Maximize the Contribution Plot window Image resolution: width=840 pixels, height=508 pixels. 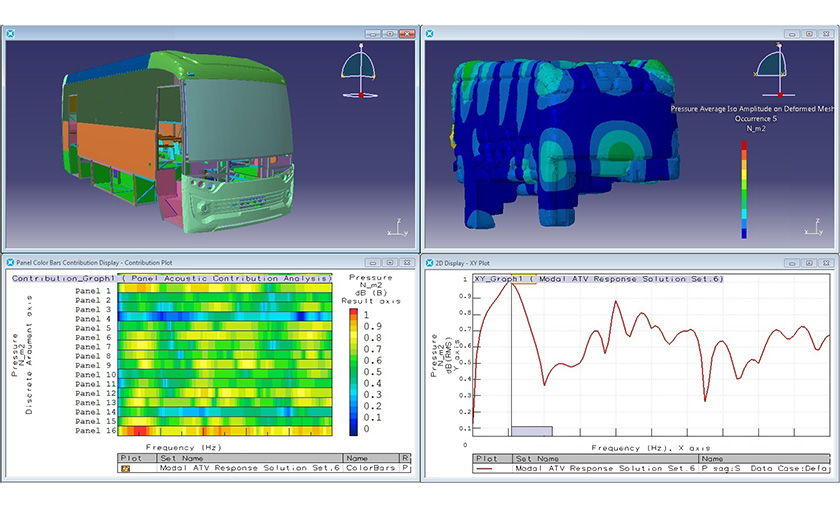[388, 260]
